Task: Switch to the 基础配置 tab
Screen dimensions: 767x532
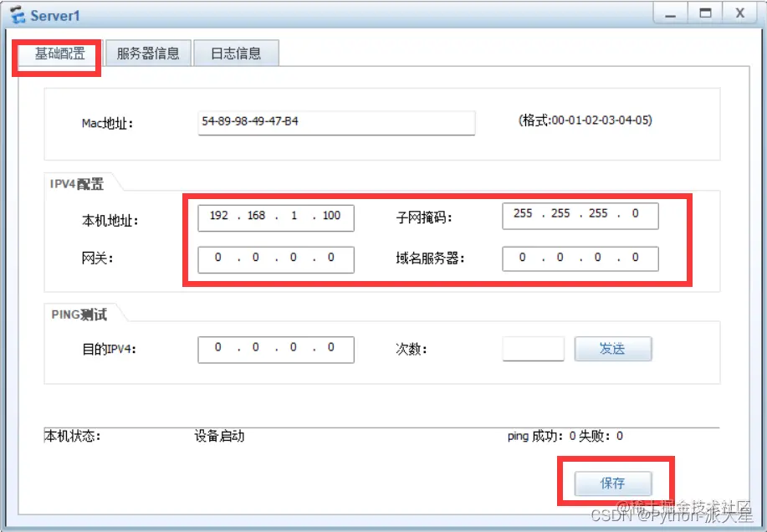Action: (59, 54)
